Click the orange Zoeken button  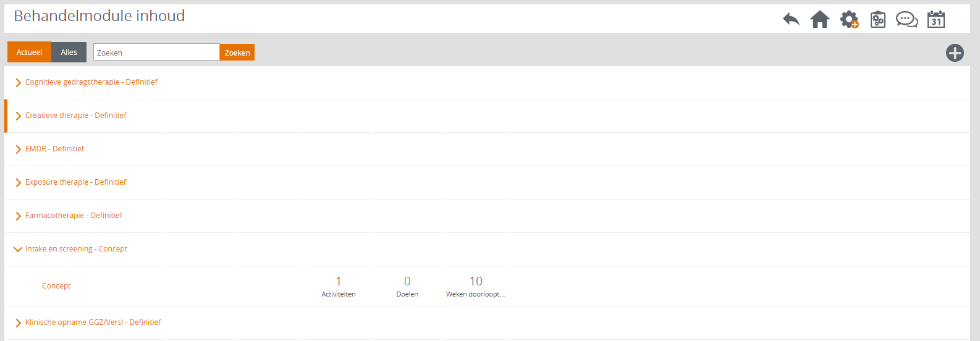(237, 53)
